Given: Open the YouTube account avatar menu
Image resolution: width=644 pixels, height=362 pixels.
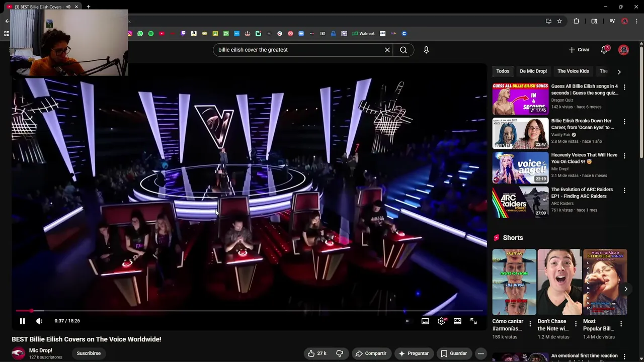Looking at the screenshot, I should 624,50.
